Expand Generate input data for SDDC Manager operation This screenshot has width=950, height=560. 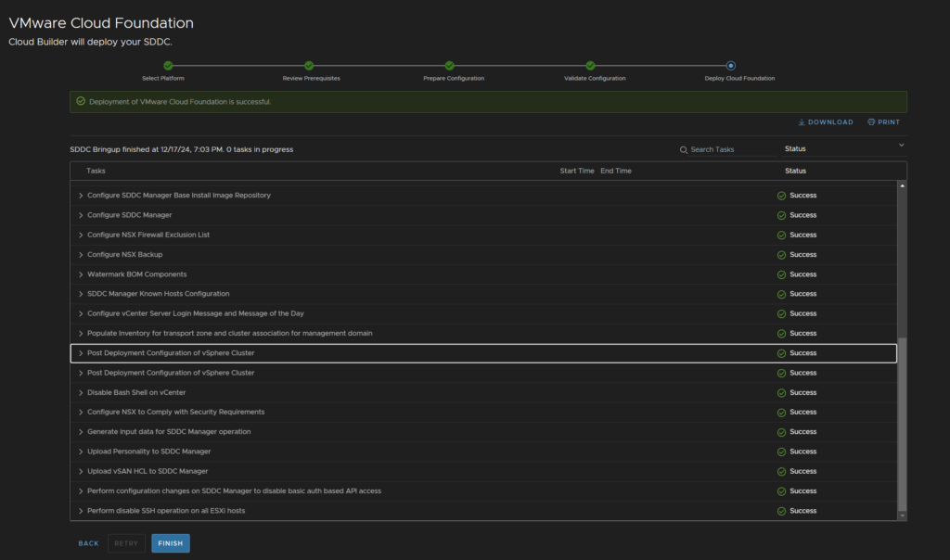click(81, 432)
